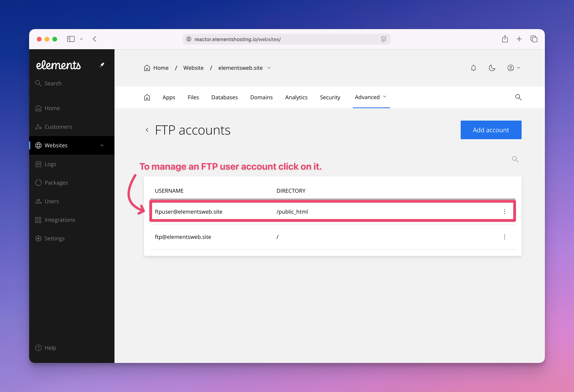Open search in the website tab bar
Viewport: 574px width, 392px height.
518,98
